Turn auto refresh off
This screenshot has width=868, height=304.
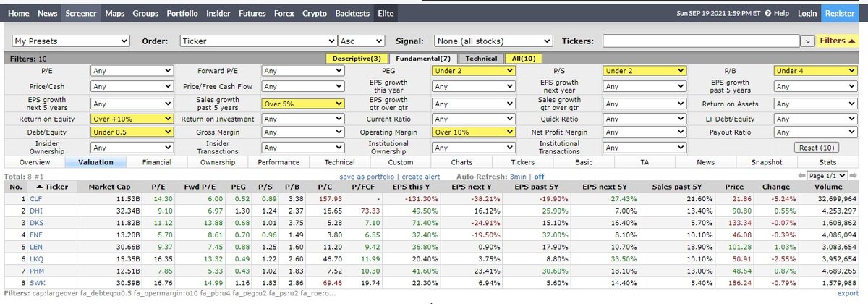click(x=539, y=176)
